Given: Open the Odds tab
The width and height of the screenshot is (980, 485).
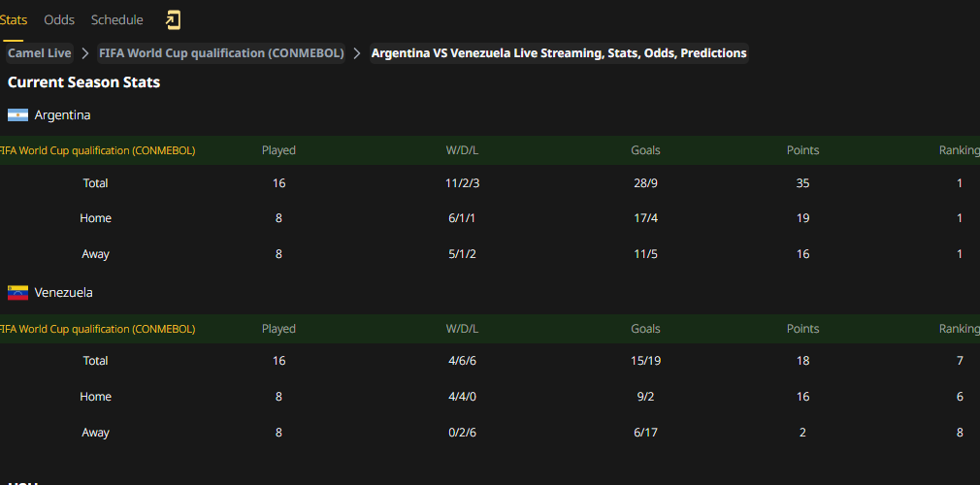Looking at the screenshot, I should point(59,20).
